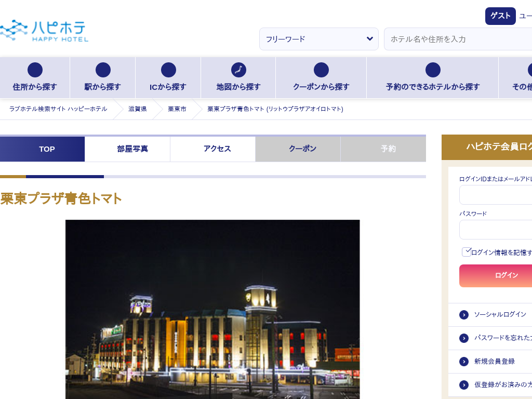Switch to the TOP tab
The image size is (532, 399).
[x=43, y=149]
